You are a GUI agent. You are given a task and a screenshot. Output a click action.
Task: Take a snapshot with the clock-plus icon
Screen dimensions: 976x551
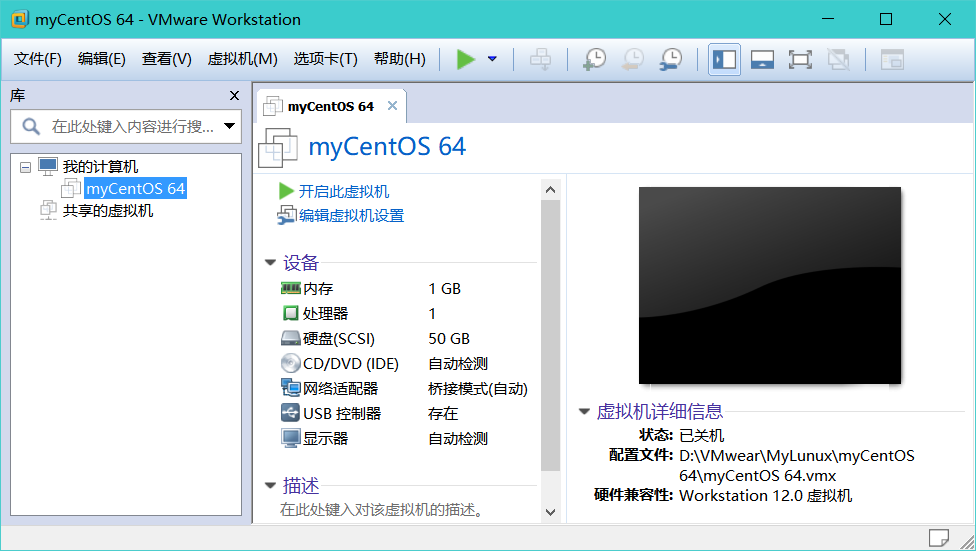pyautogui.click(x=594, y=59)
